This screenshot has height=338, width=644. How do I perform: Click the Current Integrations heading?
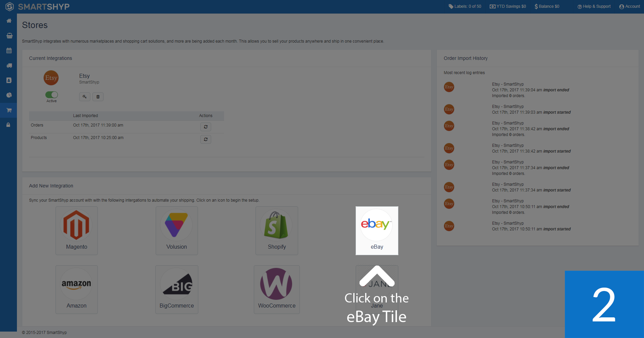pyautogui.click(x=50, y=58)
